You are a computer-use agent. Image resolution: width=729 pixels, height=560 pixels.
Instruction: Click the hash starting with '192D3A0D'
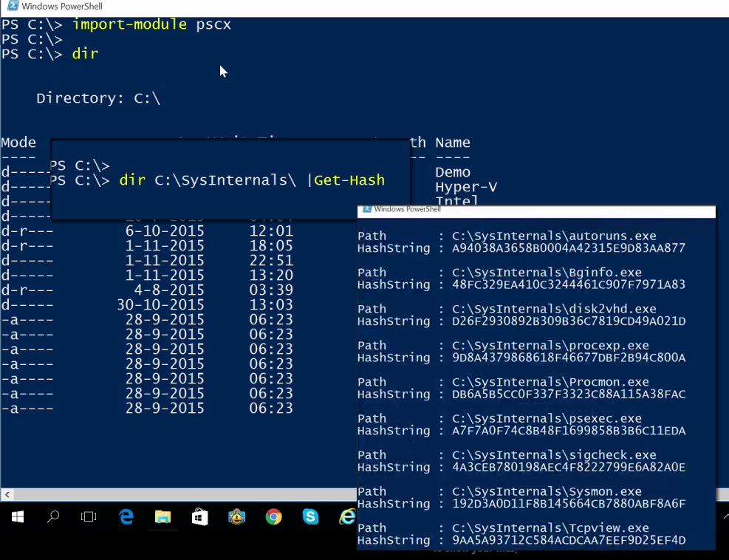tap(569, 503)
